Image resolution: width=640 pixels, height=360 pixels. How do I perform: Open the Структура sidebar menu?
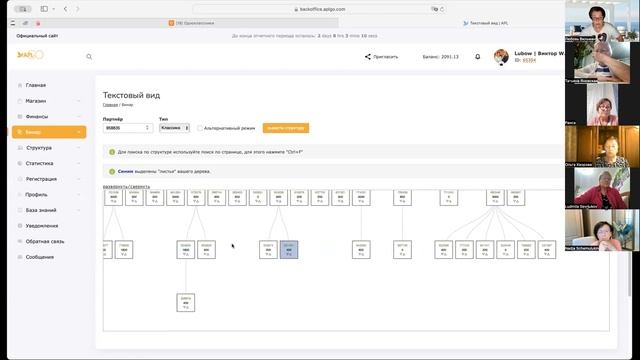point(49,148)
